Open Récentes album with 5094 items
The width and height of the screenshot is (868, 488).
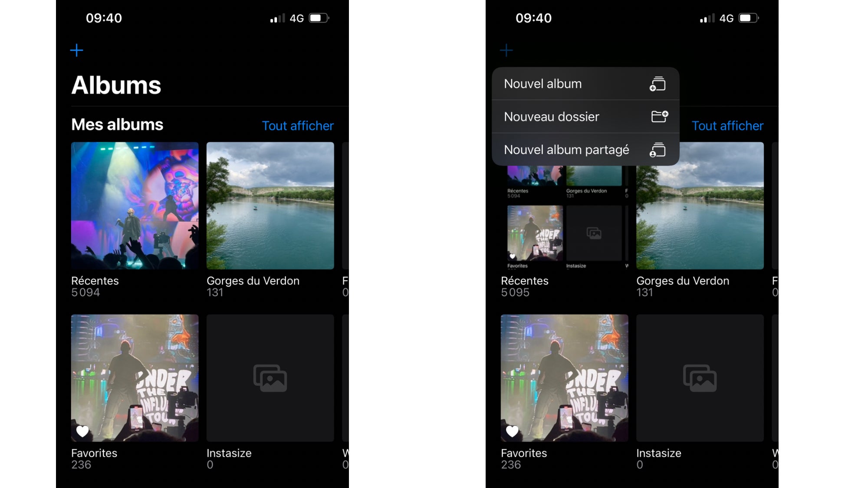[x=135, y=206]
